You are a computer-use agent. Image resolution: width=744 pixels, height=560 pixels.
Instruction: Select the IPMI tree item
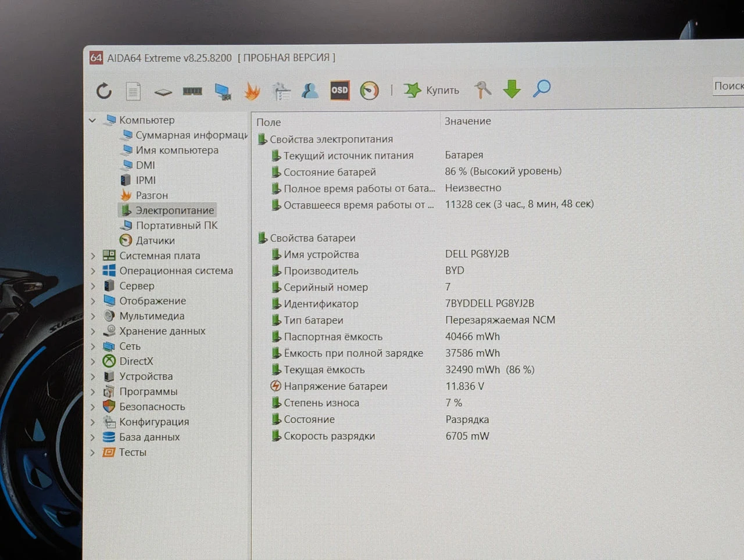point(138,180)
